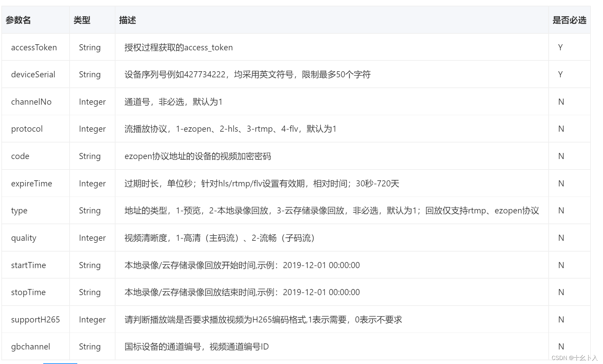Screen dimensions: 603x364
Task: Click the stopTime description 回放结束时间
Action: click(242, 292)
